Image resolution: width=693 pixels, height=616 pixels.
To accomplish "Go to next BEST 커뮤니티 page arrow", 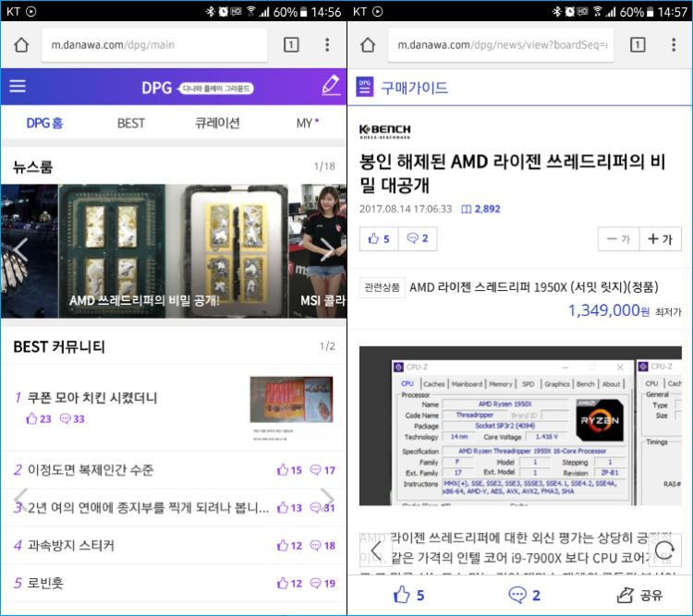I will point(327,499).
